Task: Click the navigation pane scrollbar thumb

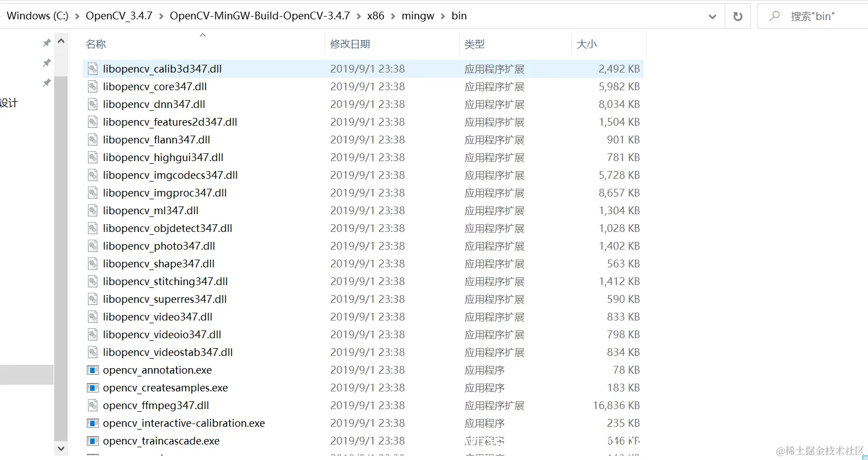Action: (x=61, y=259)
